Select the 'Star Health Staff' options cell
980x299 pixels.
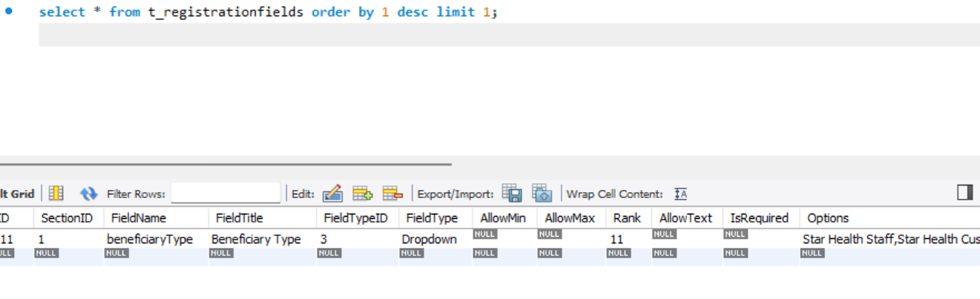[889, 240]
